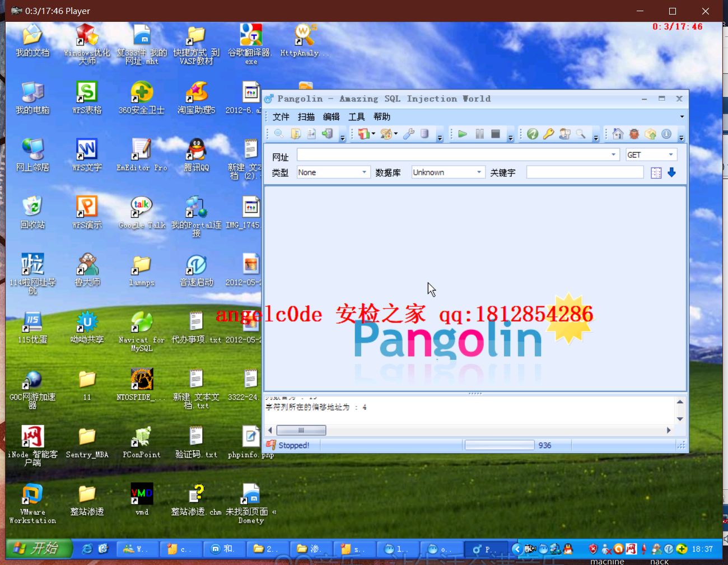728x565 pixels.
Task: Click into the 关键字 keyword input field
Action: 585,172
